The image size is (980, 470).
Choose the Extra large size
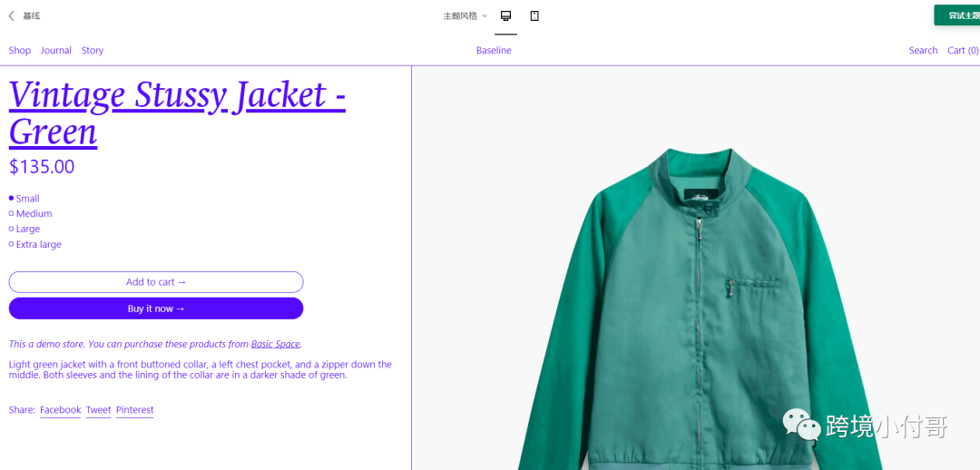[x=35, y=244]
